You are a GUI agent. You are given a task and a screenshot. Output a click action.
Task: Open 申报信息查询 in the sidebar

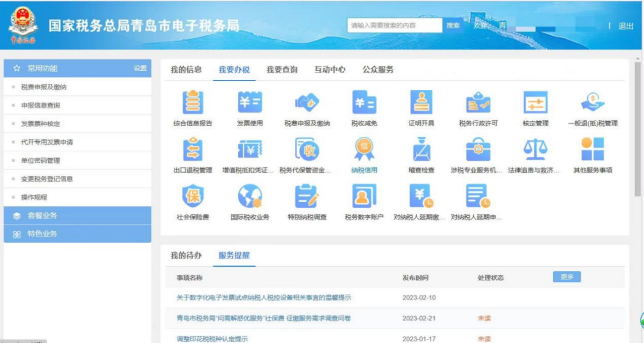[41, 105]
